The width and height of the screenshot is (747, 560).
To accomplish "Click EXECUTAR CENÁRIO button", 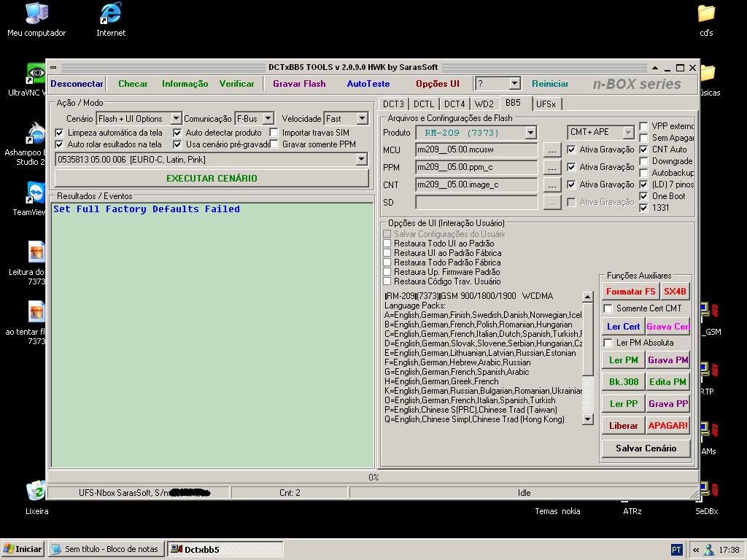I will [212, 178].
